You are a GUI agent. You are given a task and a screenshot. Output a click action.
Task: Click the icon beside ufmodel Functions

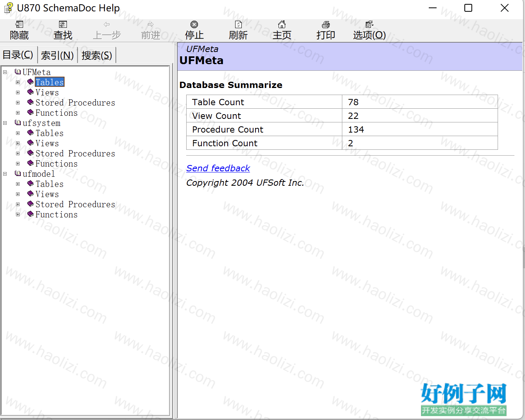tap(31, 214)
